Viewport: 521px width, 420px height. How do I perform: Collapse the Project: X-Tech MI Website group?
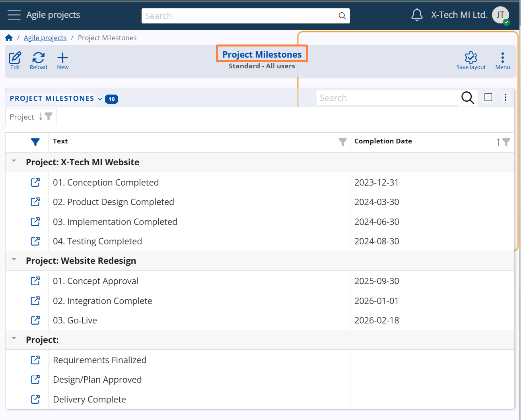[x=14, y=161]
